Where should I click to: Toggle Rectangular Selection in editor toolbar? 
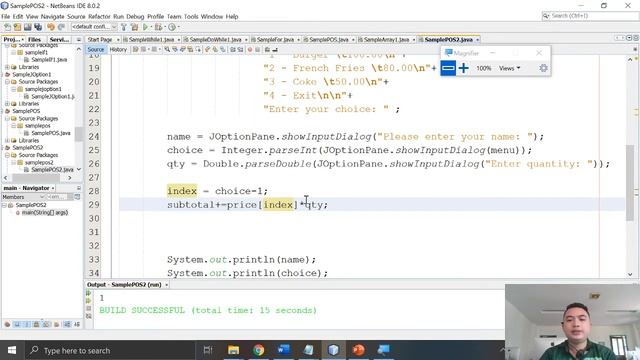click(x=198, y=49)
